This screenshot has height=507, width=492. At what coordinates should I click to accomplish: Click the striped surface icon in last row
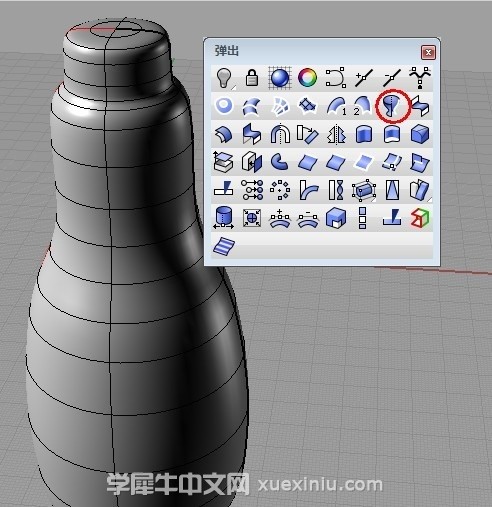pos(224,247)
